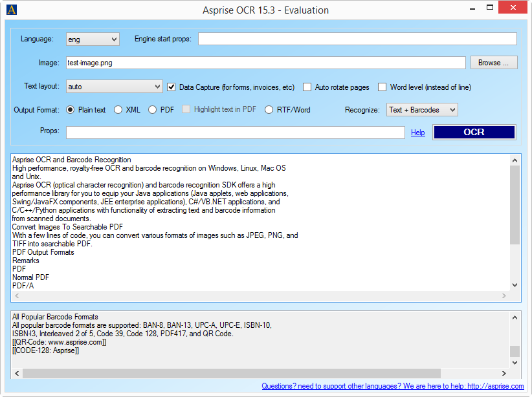Focus the Image path field
The width and height of the screenshot is (532, 397).
pyautogui.click(x=265, y=63)
